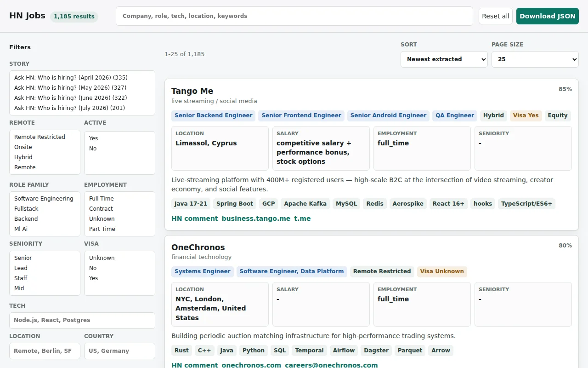Choose Senior in Seniority filter
The width and height of the screenshot is (588, 368).
pyautogui.click(x=45, y=258)
